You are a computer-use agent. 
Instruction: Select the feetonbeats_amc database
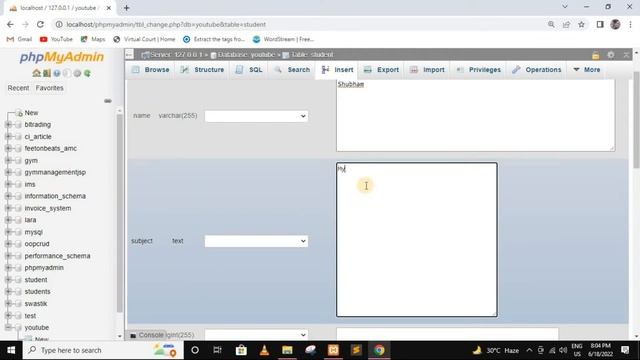coord(51,149)
